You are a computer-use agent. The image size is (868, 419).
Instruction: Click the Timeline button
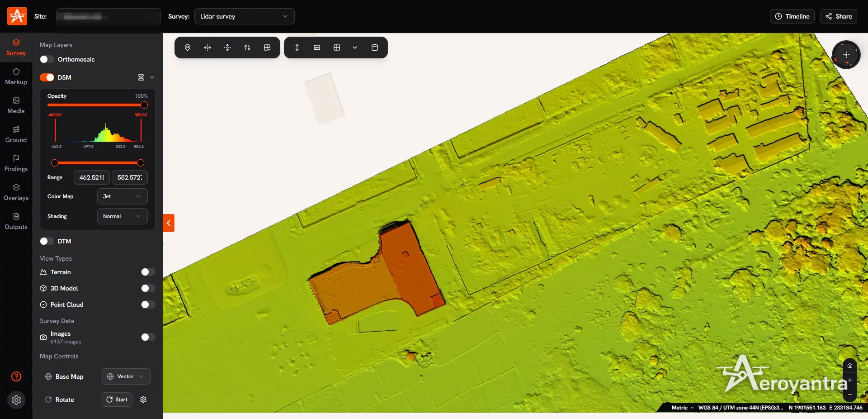(792, 16)
